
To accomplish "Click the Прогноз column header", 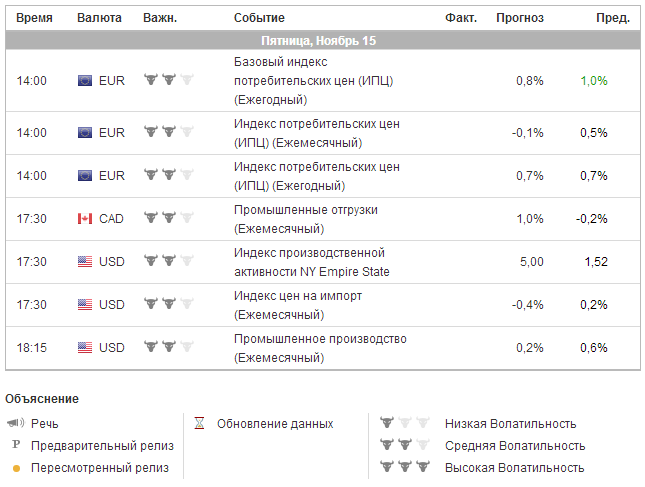I will [521, 18].
